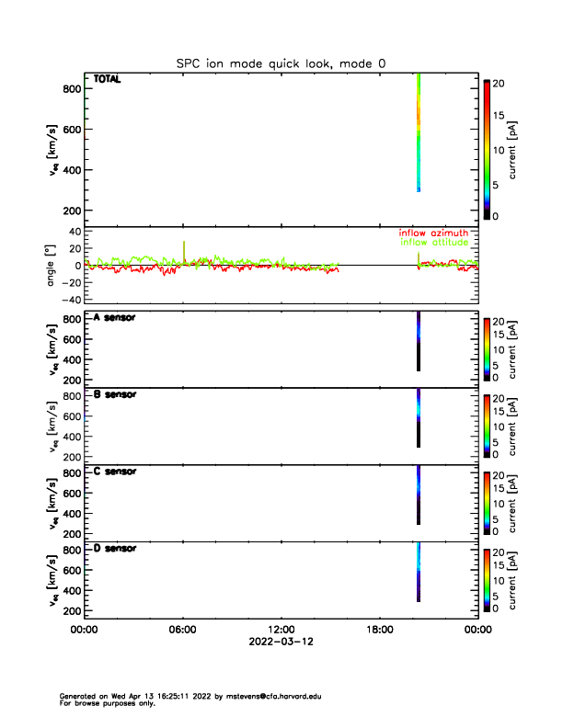Click the "B sensor" panel label

pyautogui.click(x=115, y=394)
